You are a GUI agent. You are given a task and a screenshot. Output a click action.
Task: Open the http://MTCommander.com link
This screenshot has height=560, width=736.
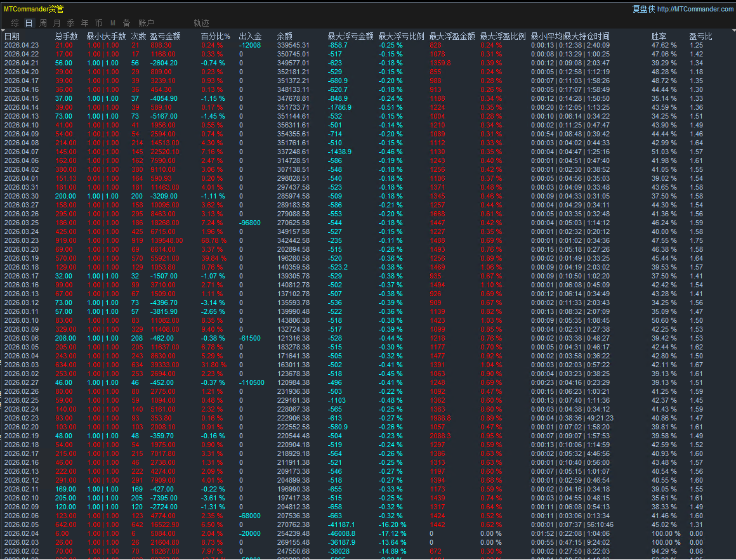pyautogui.click(x=695, y=9)
